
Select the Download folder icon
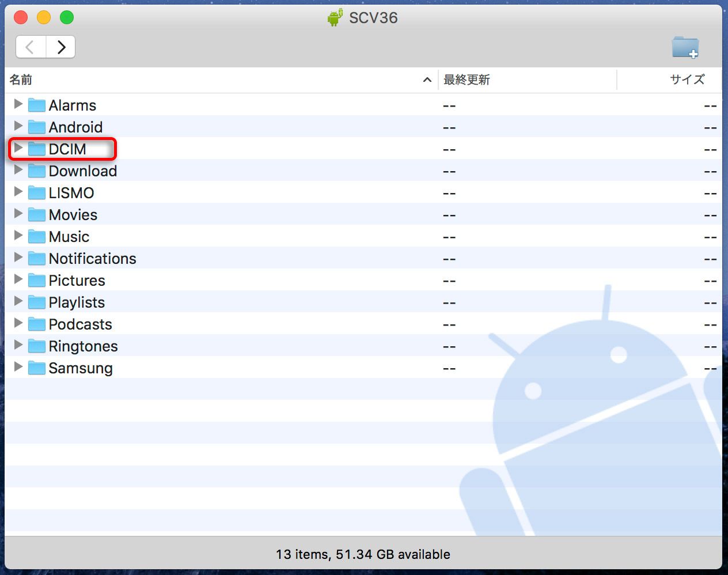pos(37,171)
